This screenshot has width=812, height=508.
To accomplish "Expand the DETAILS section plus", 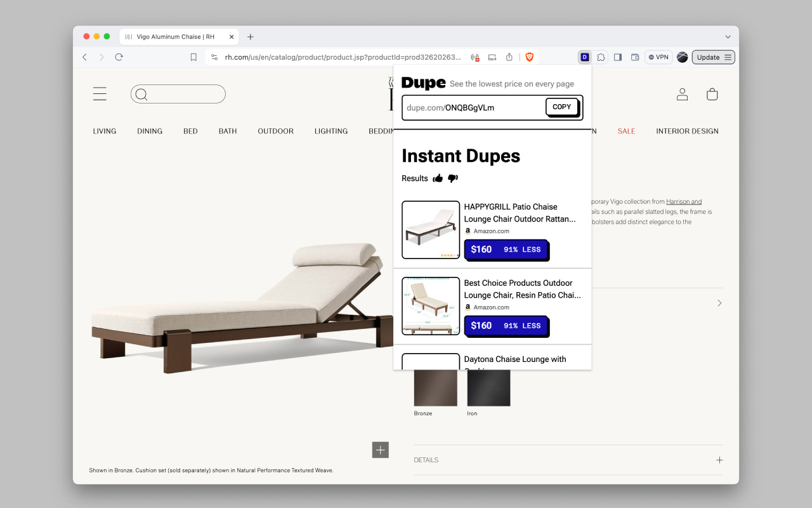I will pos(719,460).
